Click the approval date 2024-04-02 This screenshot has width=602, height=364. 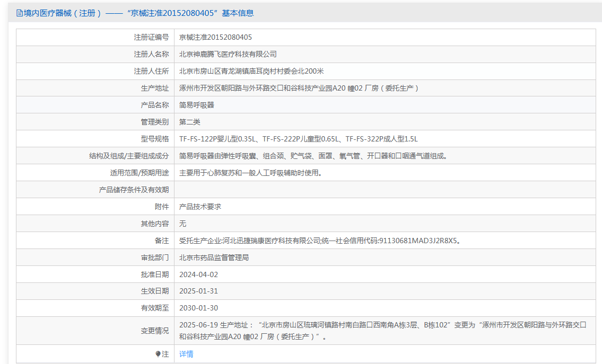(x=198, y=274)
